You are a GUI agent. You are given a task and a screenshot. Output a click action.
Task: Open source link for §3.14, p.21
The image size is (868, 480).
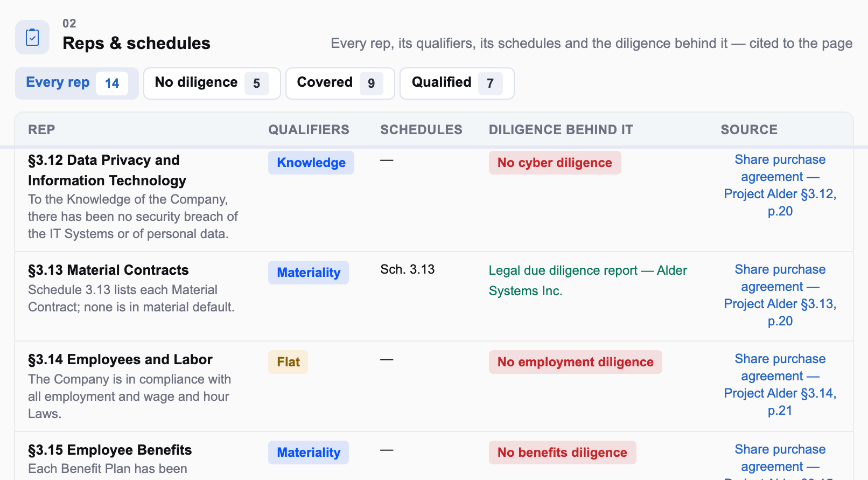point(780,385)
